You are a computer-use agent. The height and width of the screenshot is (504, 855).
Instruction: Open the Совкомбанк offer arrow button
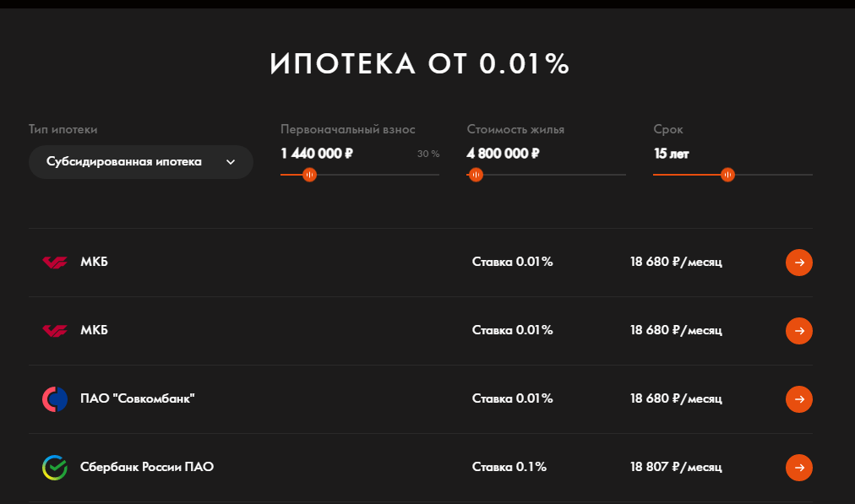799,399
